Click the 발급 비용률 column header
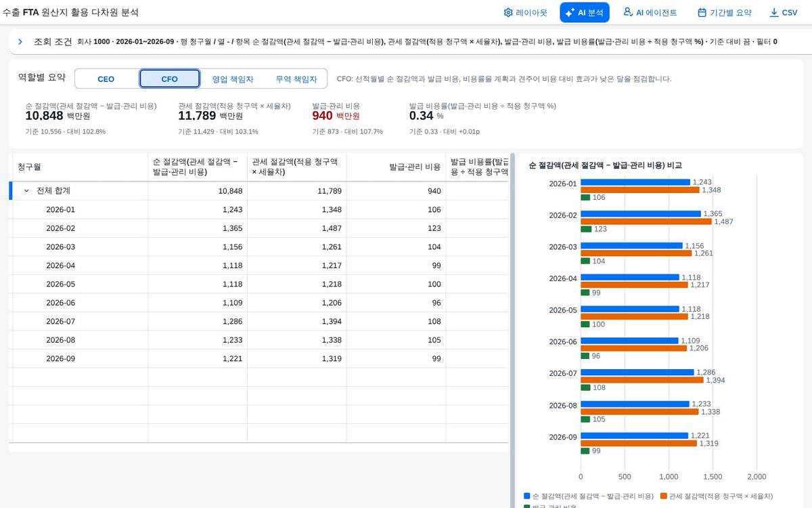 click(478, 167)
